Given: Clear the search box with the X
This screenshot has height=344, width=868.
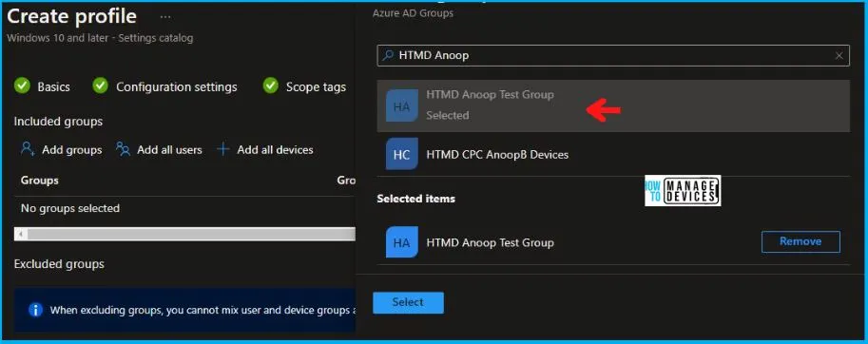Looking at the screenshot, I should click(x=839, y=55).
